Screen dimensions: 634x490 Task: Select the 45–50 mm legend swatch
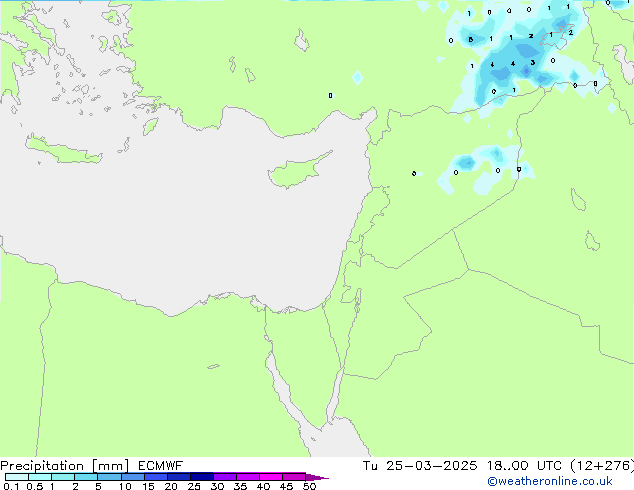coord(294,477)
